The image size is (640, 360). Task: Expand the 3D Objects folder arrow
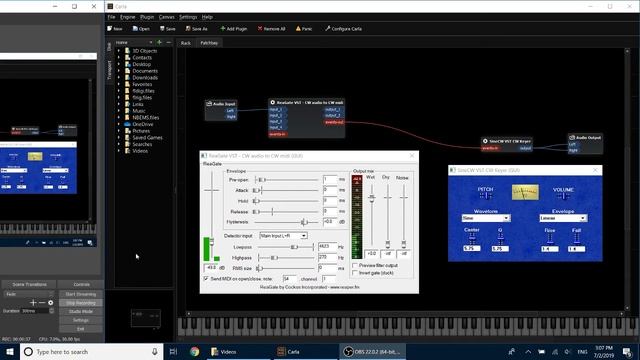coord(119,51)
